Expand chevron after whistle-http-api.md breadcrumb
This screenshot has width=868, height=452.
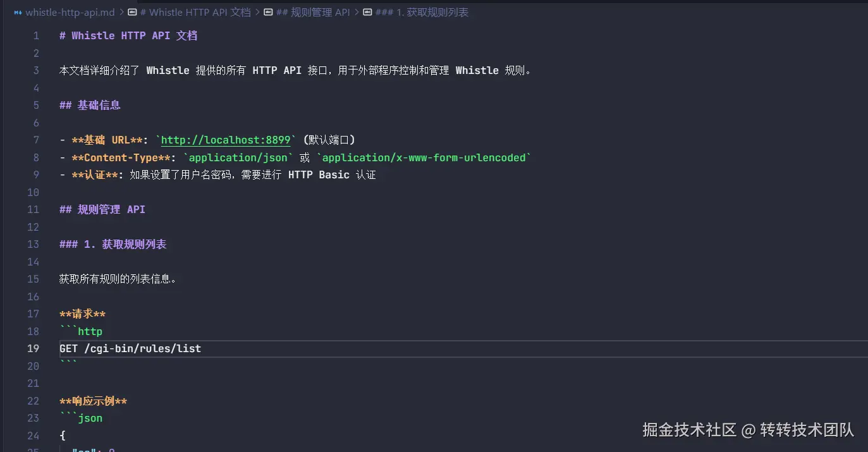pyautogui.click(x=121, y=13)
